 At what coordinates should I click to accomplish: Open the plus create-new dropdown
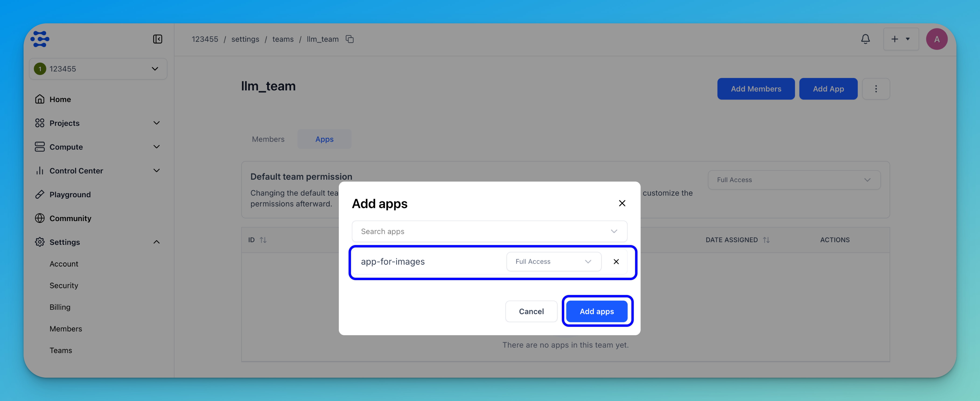900,39
